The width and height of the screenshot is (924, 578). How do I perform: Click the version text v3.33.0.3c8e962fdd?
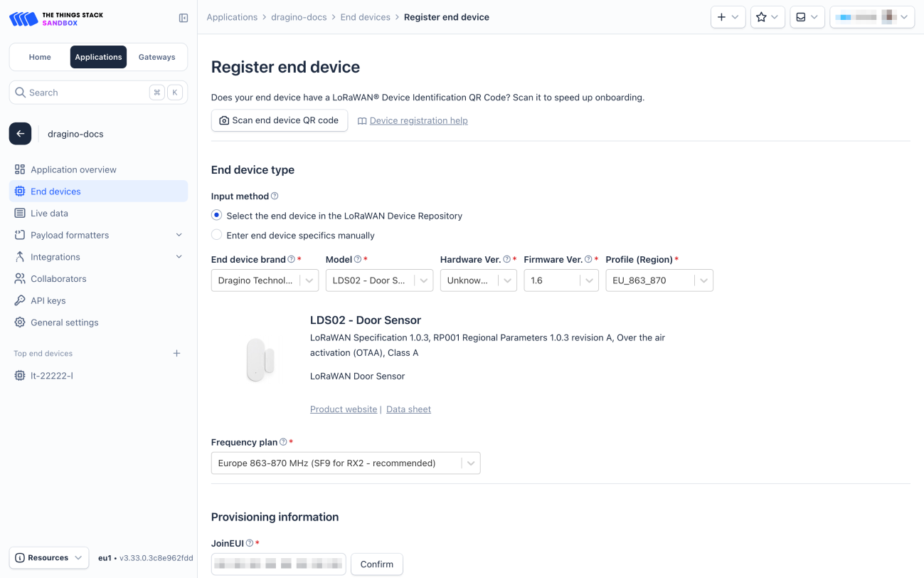click(x=156, y=558)
